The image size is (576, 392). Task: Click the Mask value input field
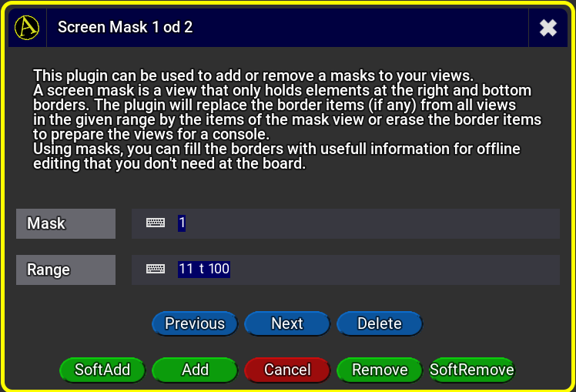(x=346, y=223)
